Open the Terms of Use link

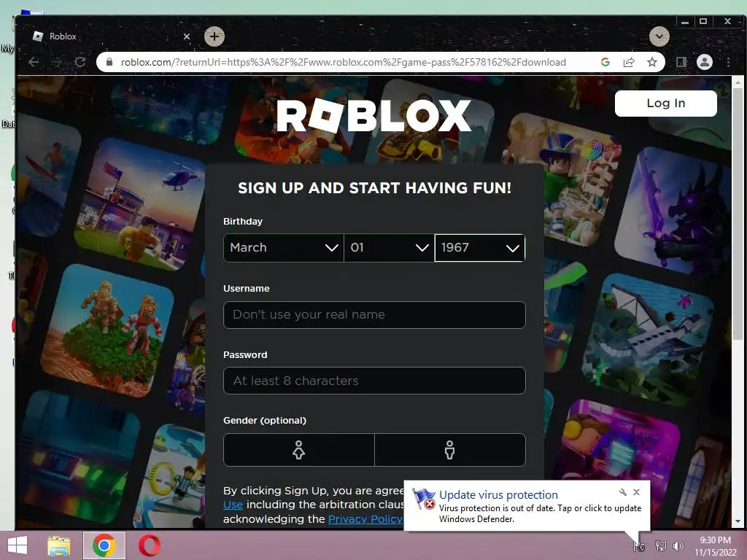233,505
